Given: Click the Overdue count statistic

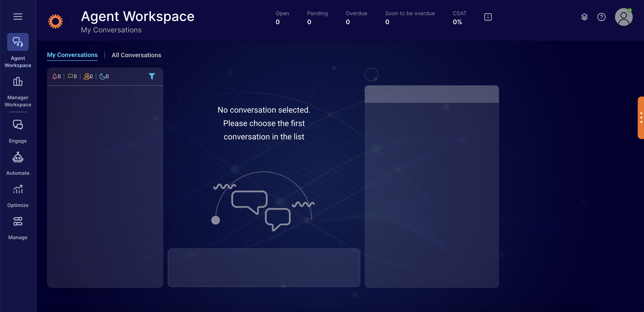Looking at the screenshot, I should click(x=356, y=17).
